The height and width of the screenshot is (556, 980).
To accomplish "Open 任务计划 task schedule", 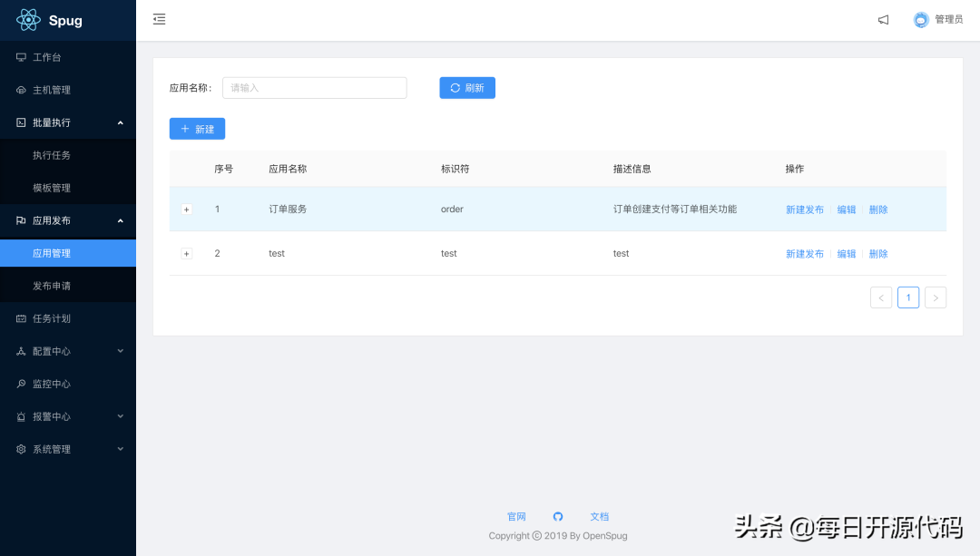I will click(x=51, y=318).
